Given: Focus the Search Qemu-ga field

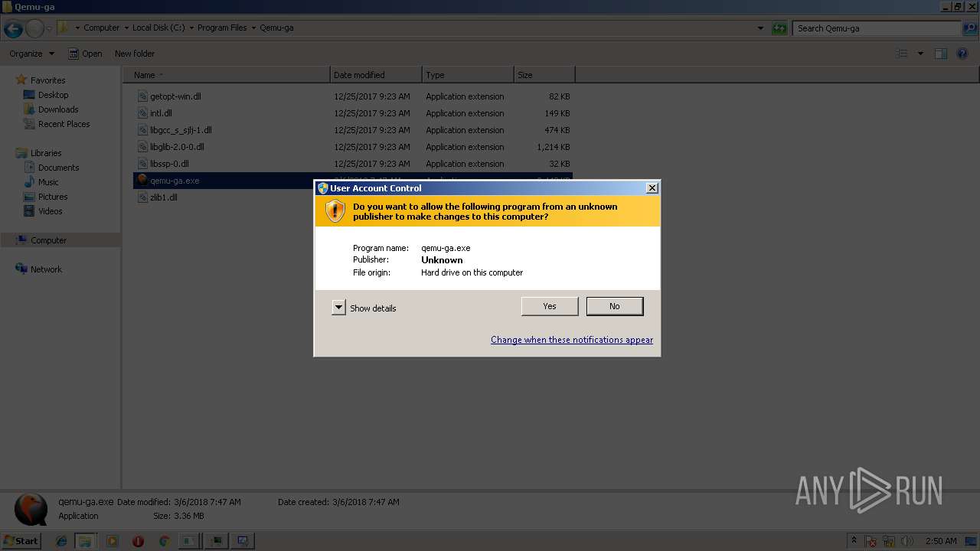Looking at the screenshot, I should tap(877, 28).
